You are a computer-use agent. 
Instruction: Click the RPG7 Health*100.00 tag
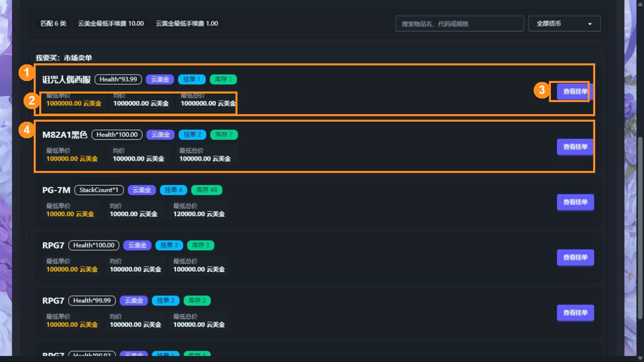94,245
